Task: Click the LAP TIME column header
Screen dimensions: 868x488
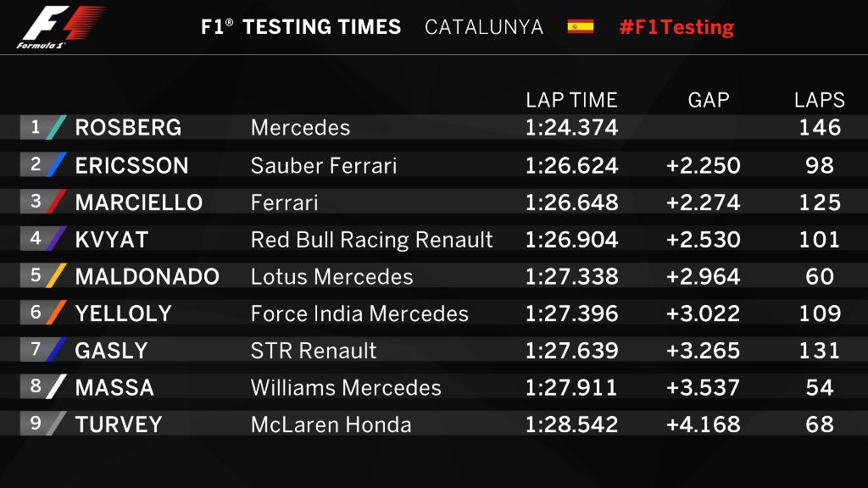Action: point(571,100)
